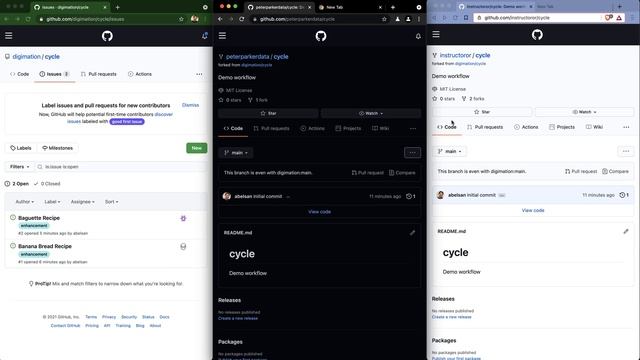Screen dimensions: 640x360
Task: Click assignee avatar on Banana Bread Recipe issue
Action: click(x=183, y=247)
